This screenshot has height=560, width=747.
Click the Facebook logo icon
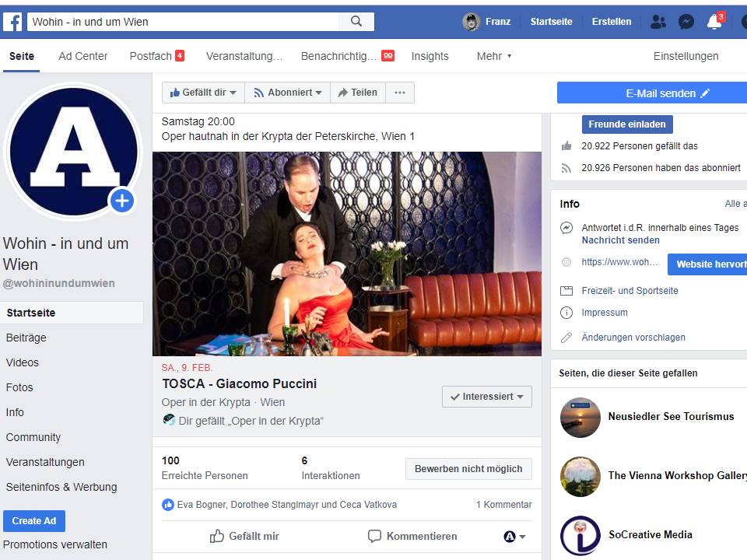tap(12, 22)
